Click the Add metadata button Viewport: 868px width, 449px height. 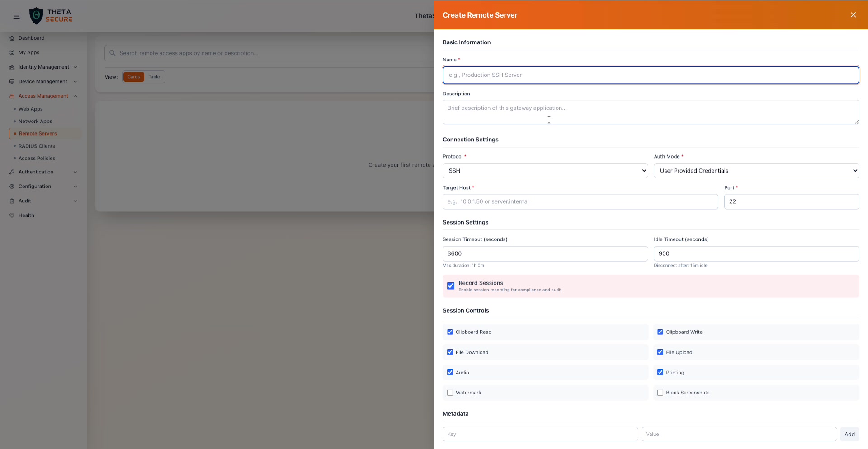849,434
